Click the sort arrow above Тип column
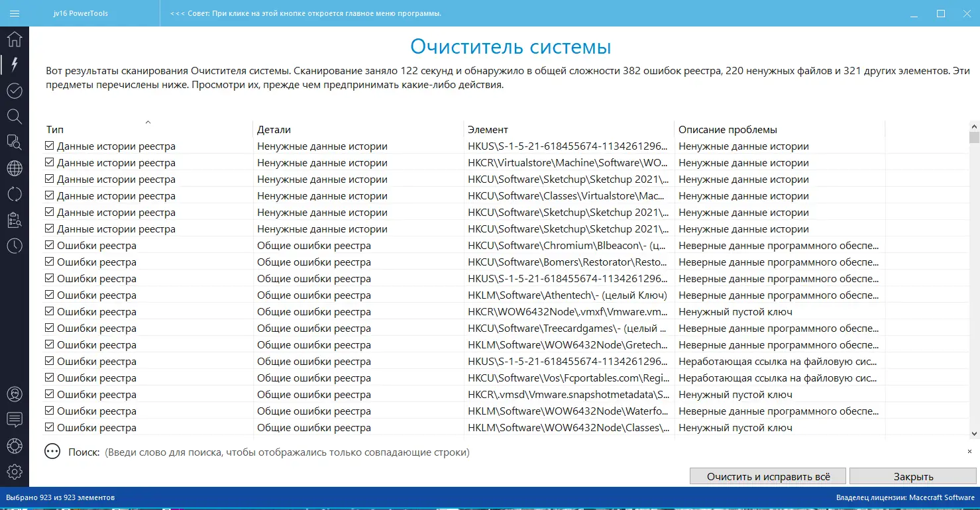This screenshot has width=980, height=510. pyautogui.click(x=148, y=122)
